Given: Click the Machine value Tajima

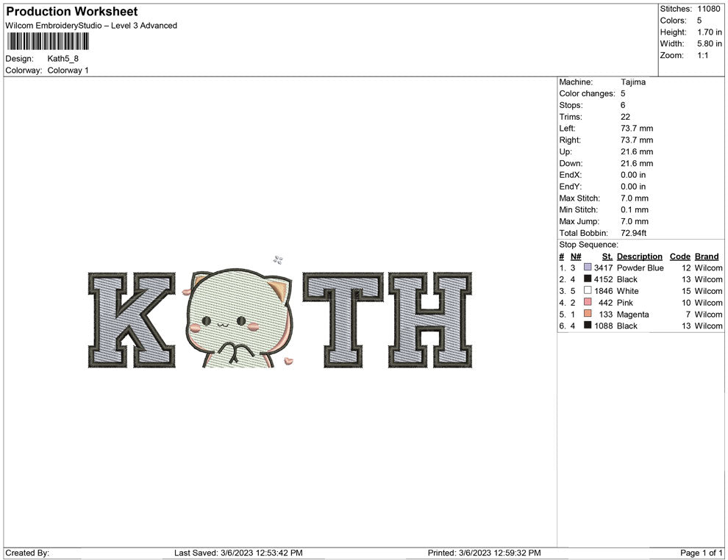Looking at the screenshot, I should coord(633,82).
